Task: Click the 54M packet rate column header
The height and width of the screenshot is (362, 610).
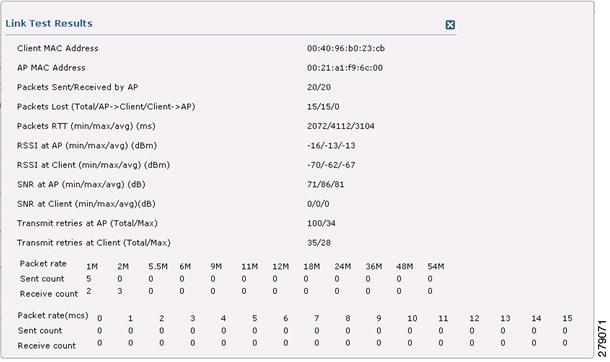Action: coord(436,267)
